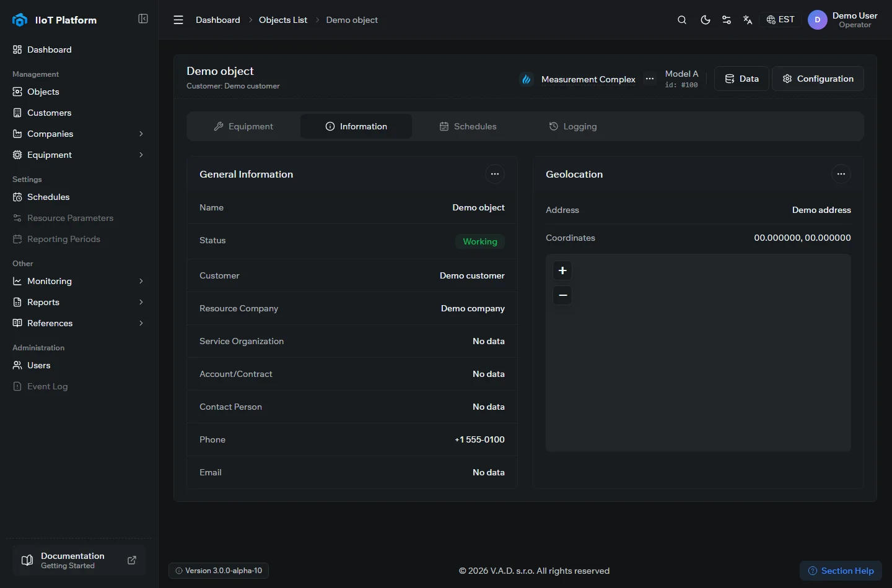This screenshot has width=892, height=588.
Task: Go to Objects List breadcrumb
Action: click(x=283, y=20)
